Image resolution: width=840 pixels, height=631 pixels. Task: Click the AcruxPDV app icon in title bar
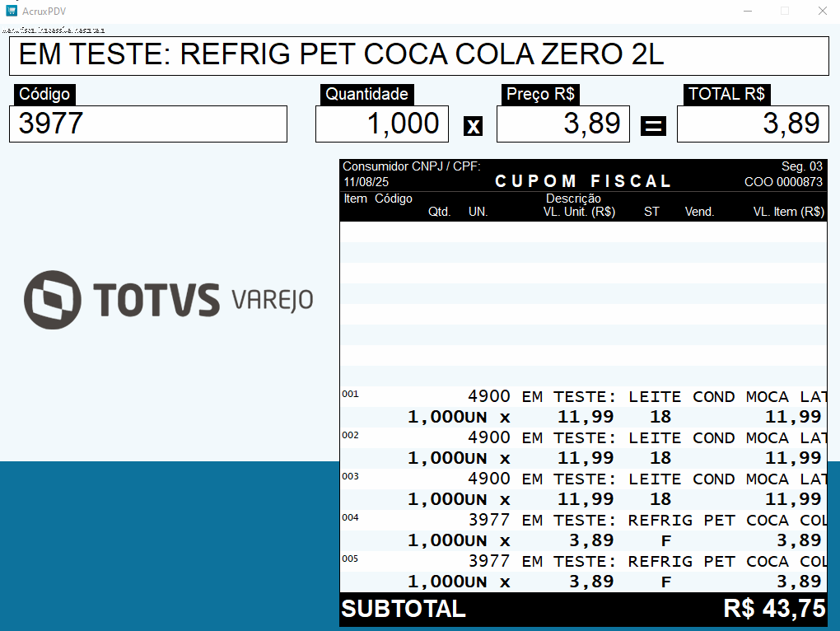(x=12, y=10)
